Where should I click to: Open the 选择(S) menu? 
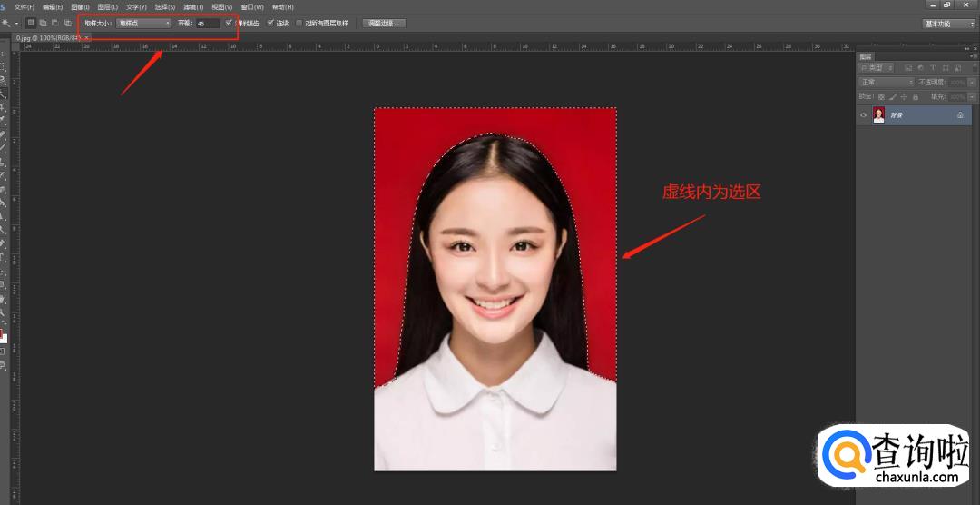(164, 6)
